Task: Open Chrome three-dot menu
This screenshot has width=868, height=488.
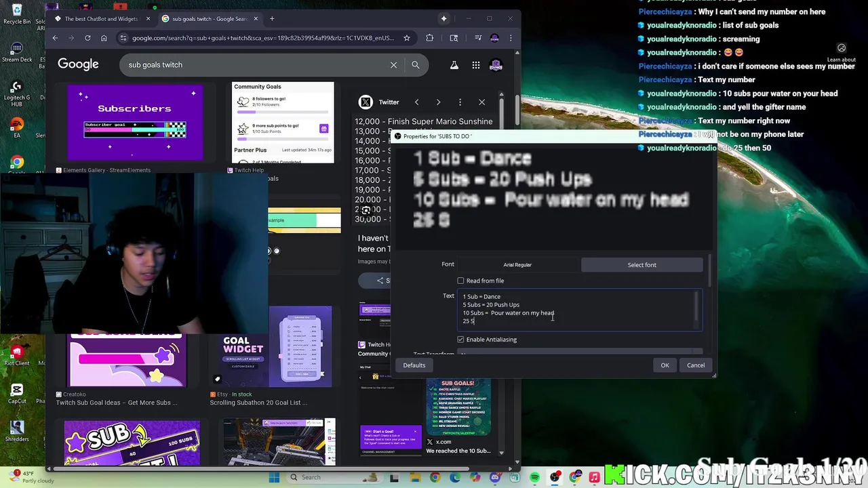Action: click(511, 38)
